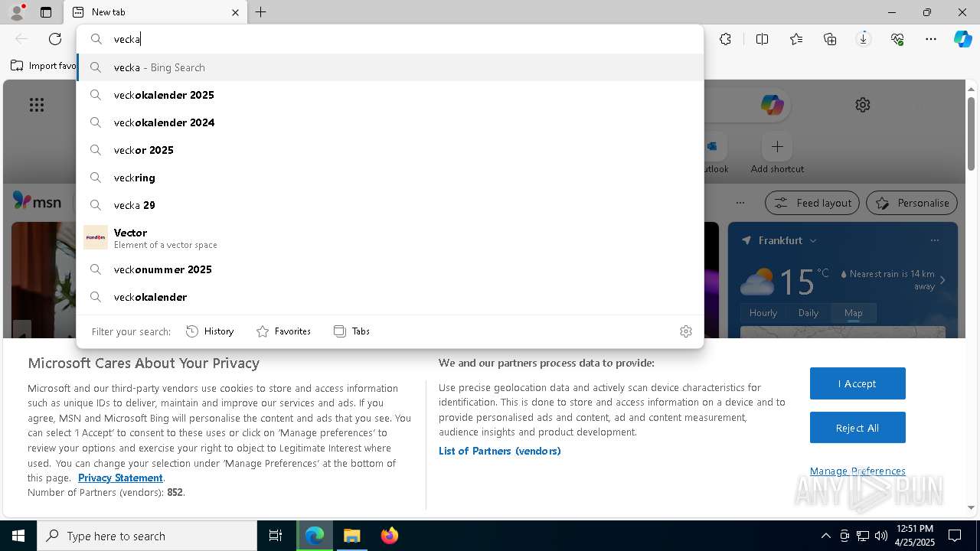This screenshot has height=551, width=980.
Task: Click the volume speaker tray icon
Action: [x=881, y=536]
